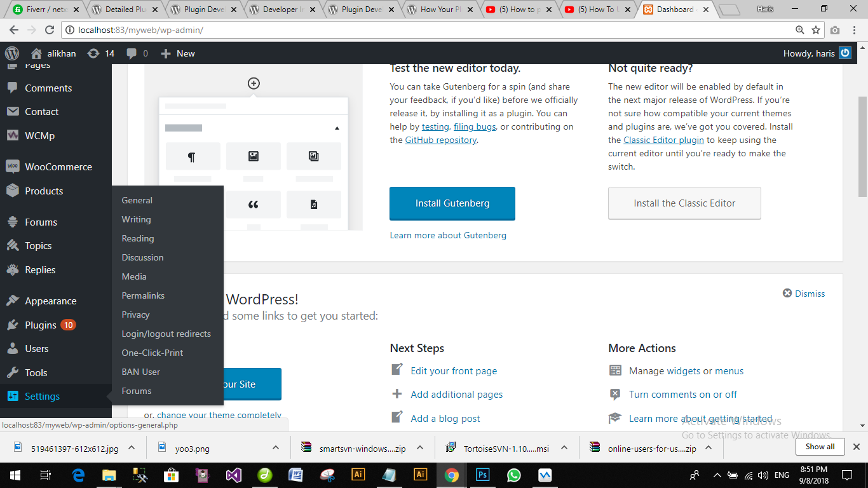Screen dimensions: 868x488
Task: Select Permalinks from the Settings submenu
Action: [x=143, y=295]
